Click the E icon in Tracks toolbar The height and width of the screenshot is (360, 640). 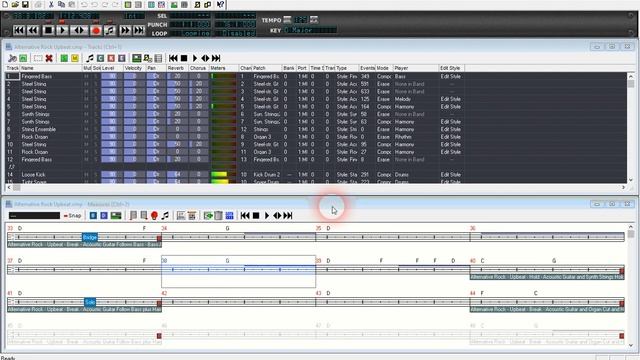pos(122,58)
